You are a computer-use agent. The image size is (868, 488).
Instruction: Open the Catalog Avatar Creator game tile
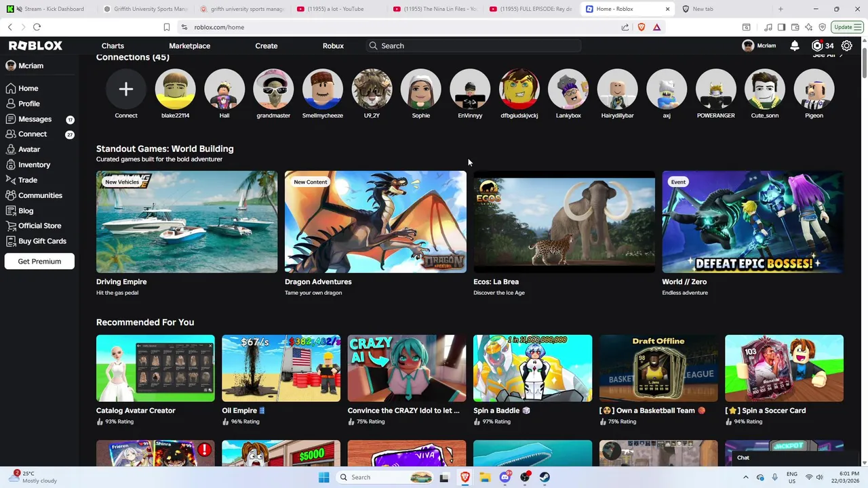155,368
